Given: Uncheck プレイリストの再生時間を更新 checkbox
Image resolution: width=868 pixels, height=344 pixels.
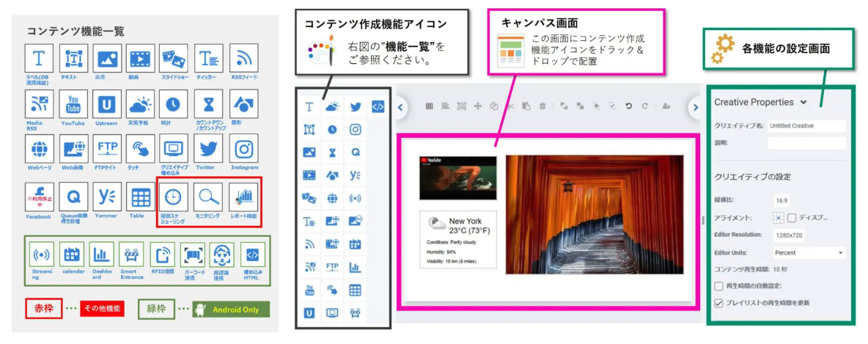Looking at the screenshot, I should point(718,302).
